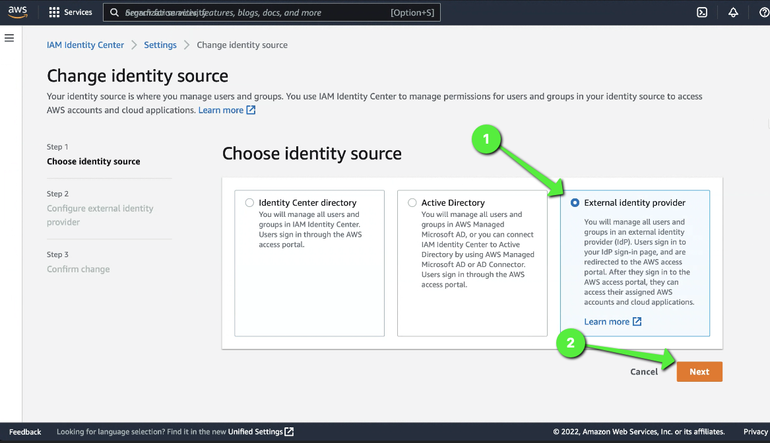The width and height of the screenshot is (770, 443).
Task: Go to IAM Identity Center breadcrumb
Action: pos(85,45)
